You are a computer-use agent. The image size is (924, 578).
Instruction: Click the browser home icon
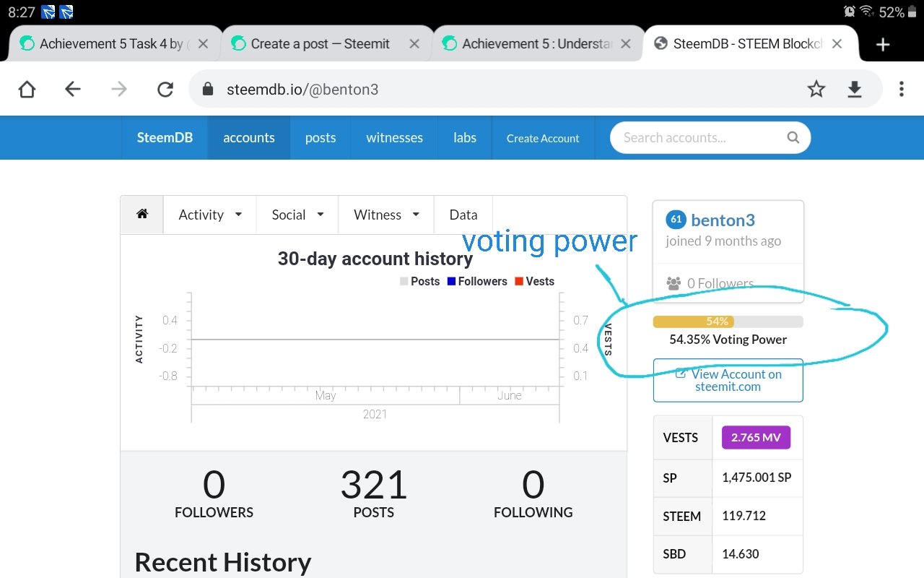click(27, 89)
